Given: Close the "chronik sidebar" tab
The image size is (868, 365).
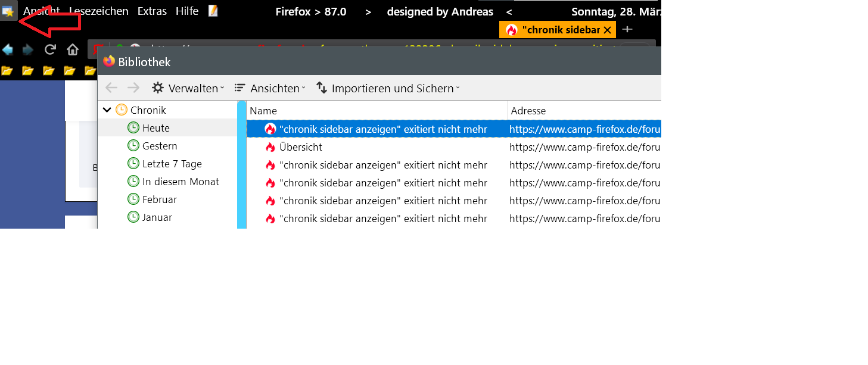Looking at the screenshot, I should pyautogui.click(x=607, y=30).
